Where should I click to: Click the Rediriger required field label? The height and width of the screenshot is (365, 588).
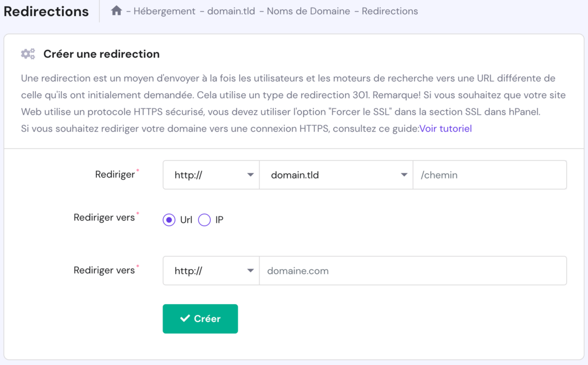coord(113,174)
